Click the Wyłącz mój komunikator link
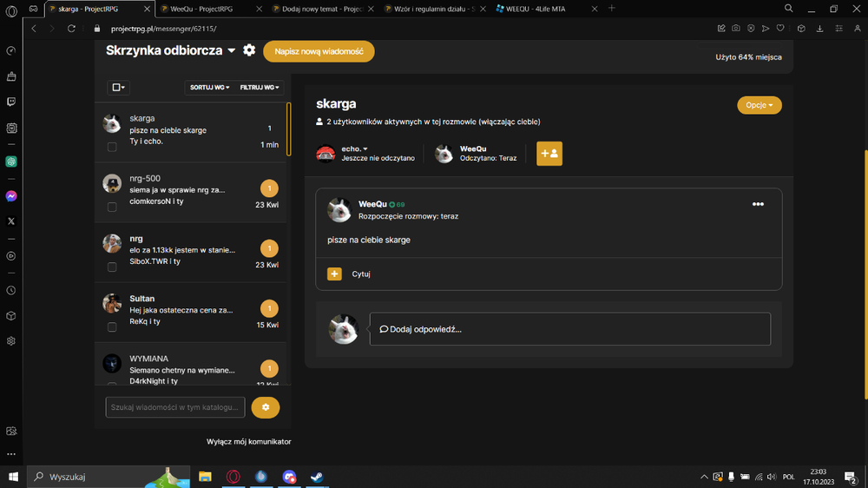868x488 pixels. [x=248, y=441]
